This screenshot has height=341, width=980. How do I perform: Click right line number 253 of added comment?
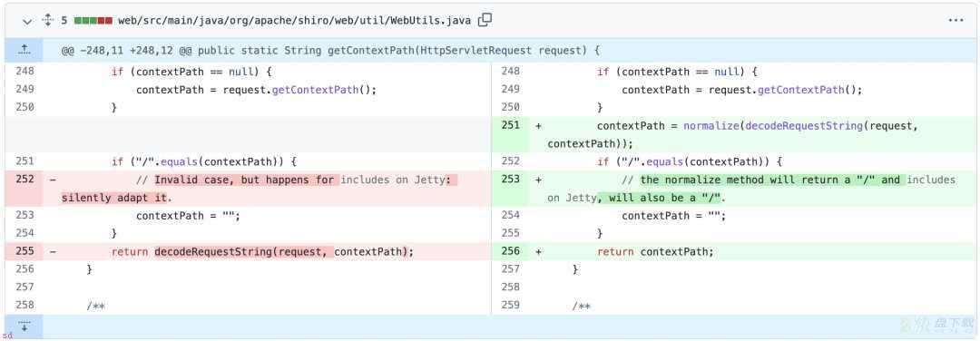(510, 180)
